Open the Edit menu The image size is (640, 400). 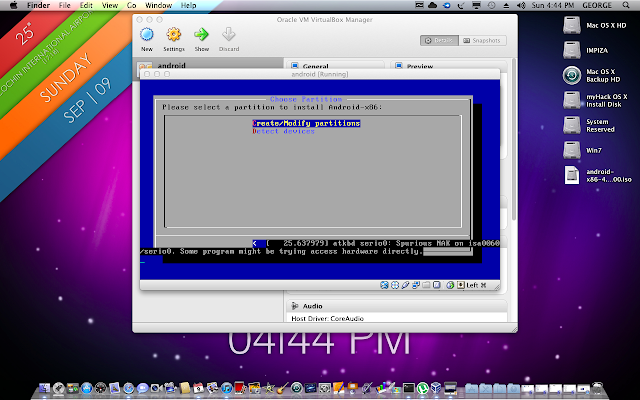point(86,5)
